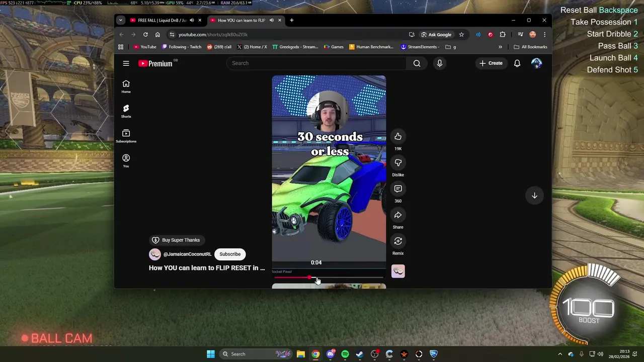The height and width of the screenshot is (362, 644).
Task: Open Chrome three-dot menu
Action: pyautogui.click(x=544, y=35)
